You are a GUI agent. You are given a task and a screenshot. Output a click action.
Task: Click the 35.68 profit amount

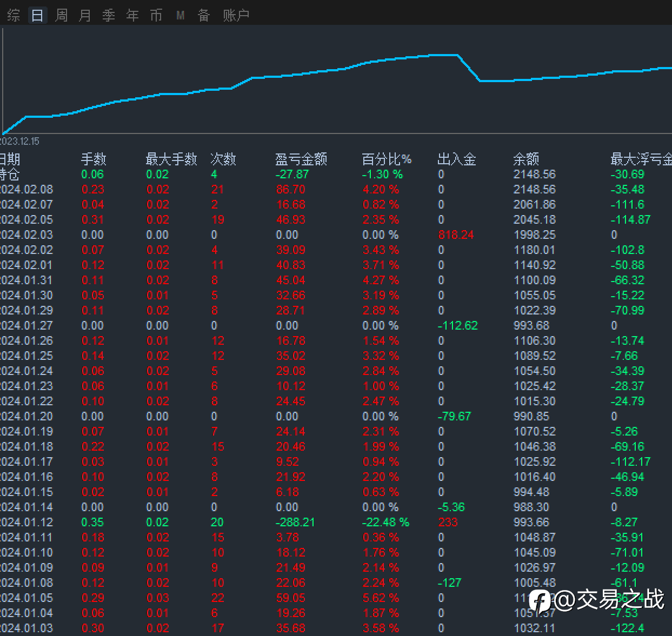290,628
